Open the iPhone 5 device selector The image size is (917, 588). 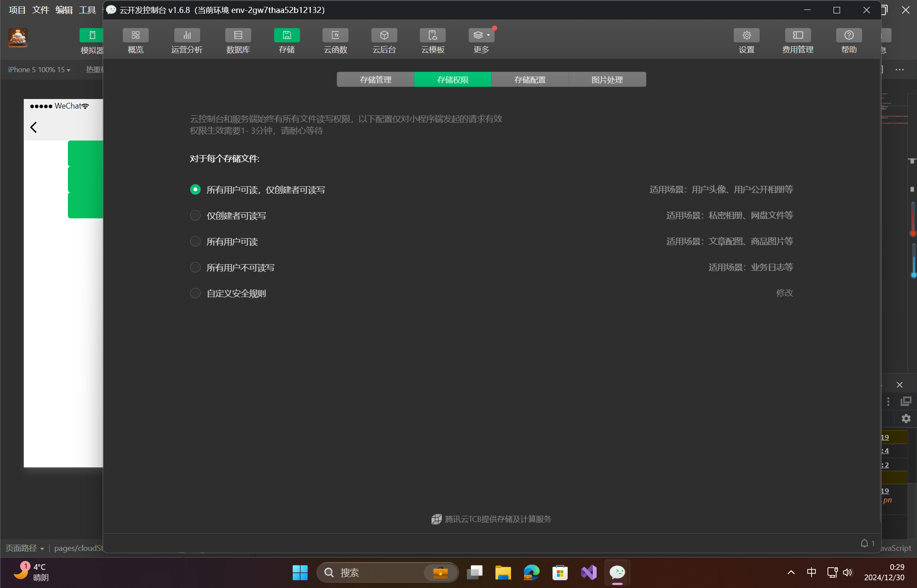click(39, 69)
